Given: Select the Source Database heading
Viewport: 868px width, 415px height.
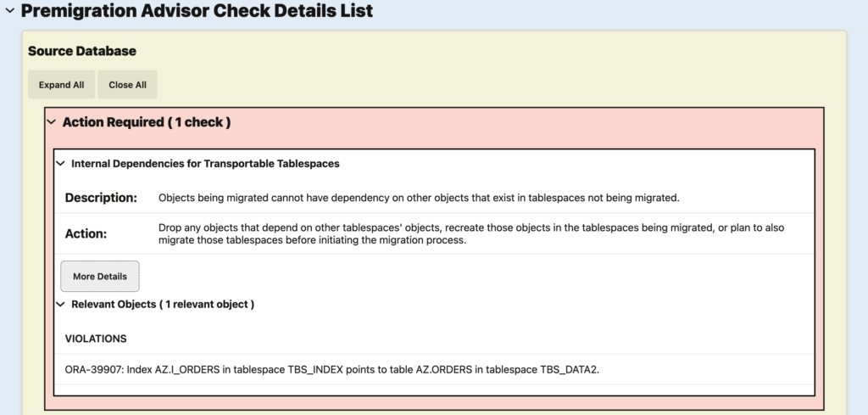Looking at the screenshot, I should click(82, 51).
